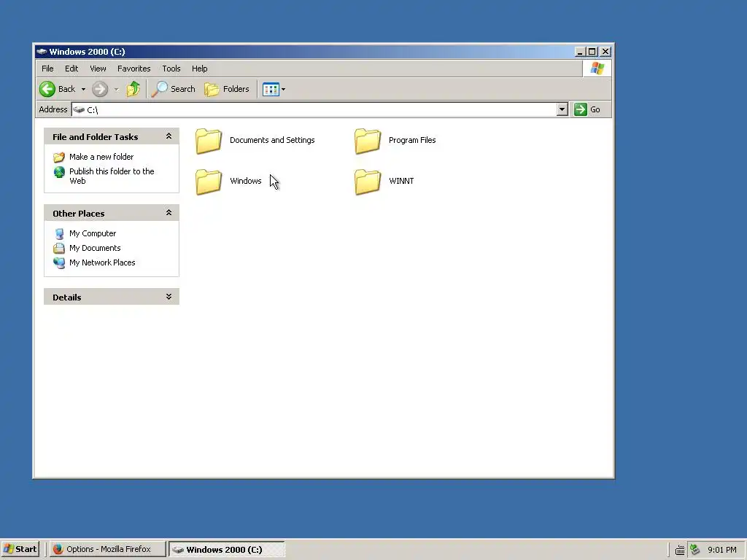This screenshot has width=747, height=560.
Task: Open the Forward history dropdown arrow
Action: [116, 89]
